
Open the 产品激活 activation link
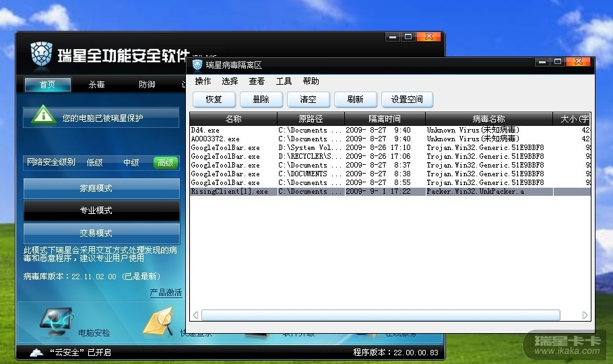pos(166,292)
